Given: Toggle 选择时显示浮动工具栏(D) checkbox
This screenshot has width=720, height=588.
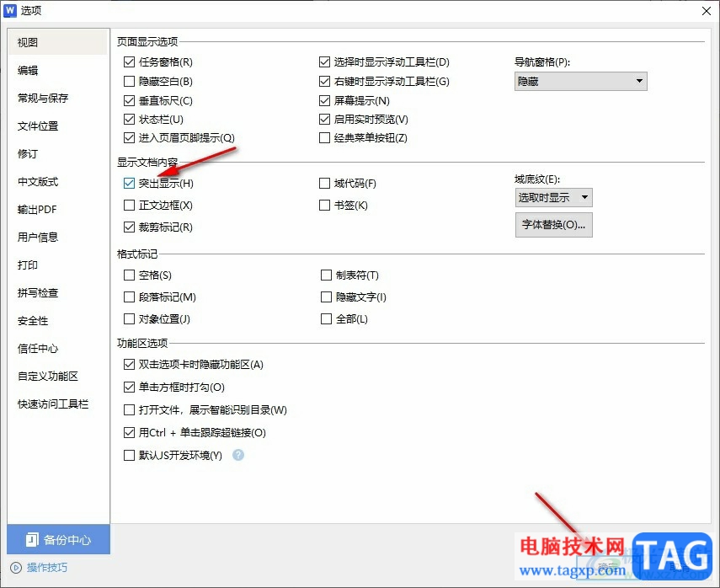Looking at the screenshot, I should [324, 61].
